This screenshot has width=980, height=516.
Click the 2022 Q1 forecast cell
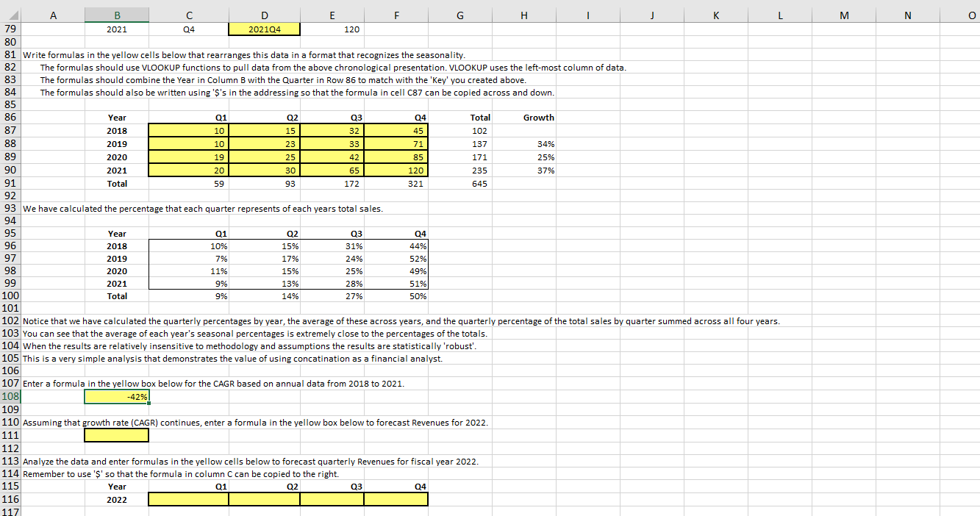click(188, 499)
